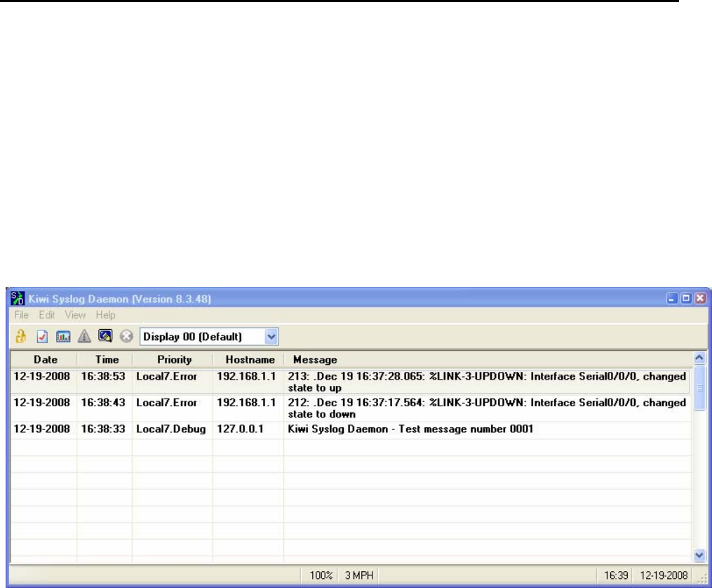The height and width of the screenshot is (588, 712).
Task: Click Local7.Error in the 16:38:43 row
Action: (167, 403)
